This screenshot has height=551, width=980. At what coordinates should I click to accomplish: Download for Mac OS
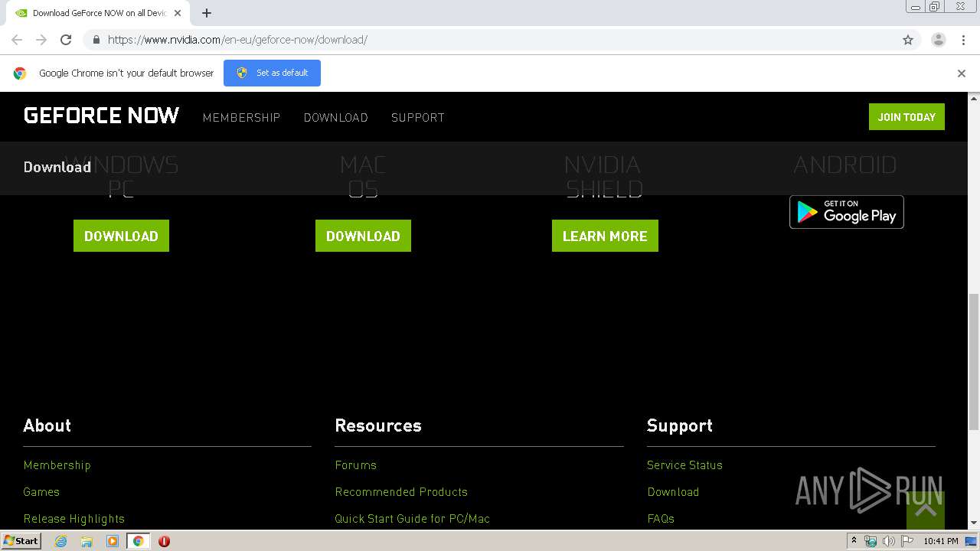363,236
